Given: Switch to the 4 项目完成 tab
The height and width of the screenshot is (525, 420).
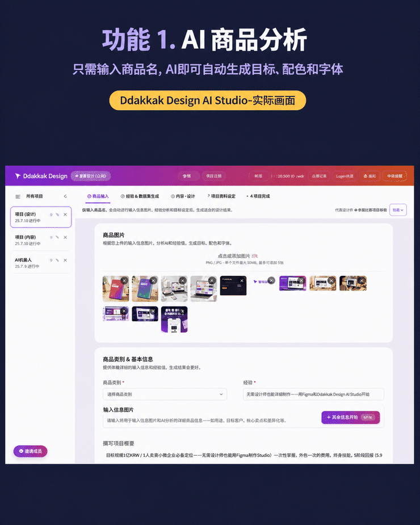Looking at the screenshot, I should 258,196.
